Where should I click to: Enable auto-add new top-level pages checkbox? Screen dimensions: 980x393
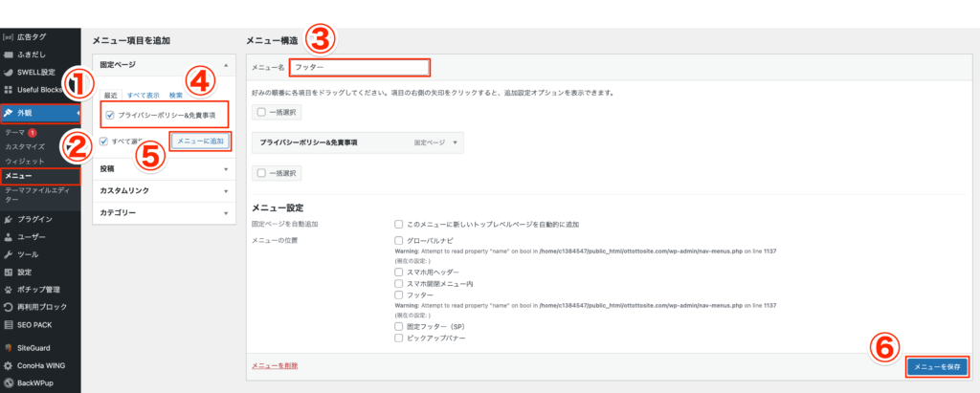click(398, 224)
